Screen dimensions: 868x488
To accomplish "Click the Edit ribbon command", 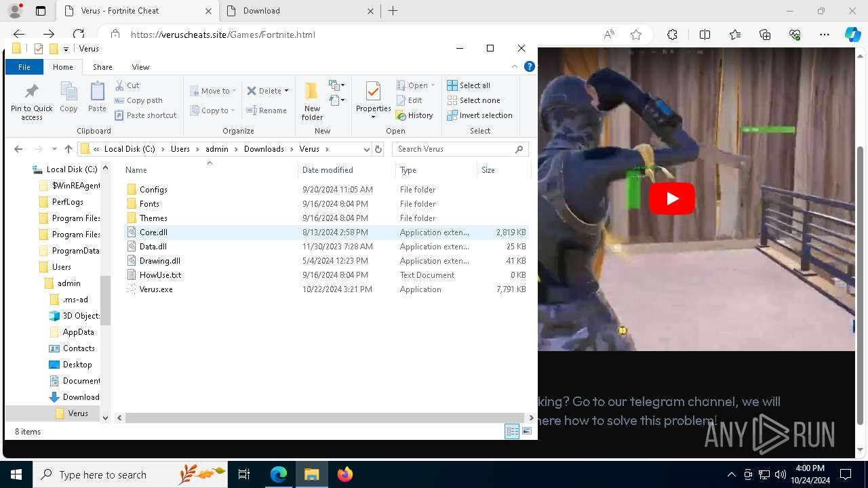I will click(x=410, y=100).
